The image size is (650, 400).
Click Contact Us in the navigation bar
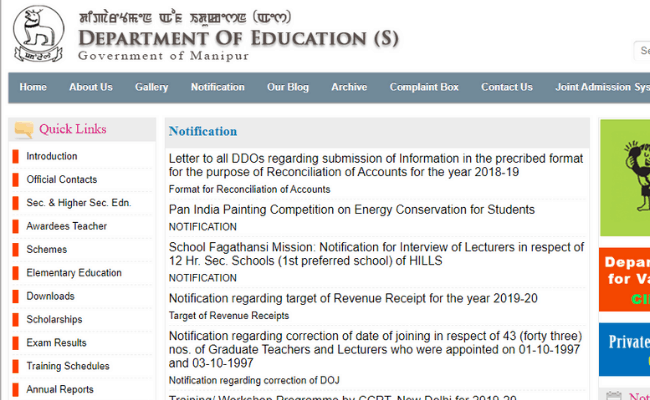[507, 87]
